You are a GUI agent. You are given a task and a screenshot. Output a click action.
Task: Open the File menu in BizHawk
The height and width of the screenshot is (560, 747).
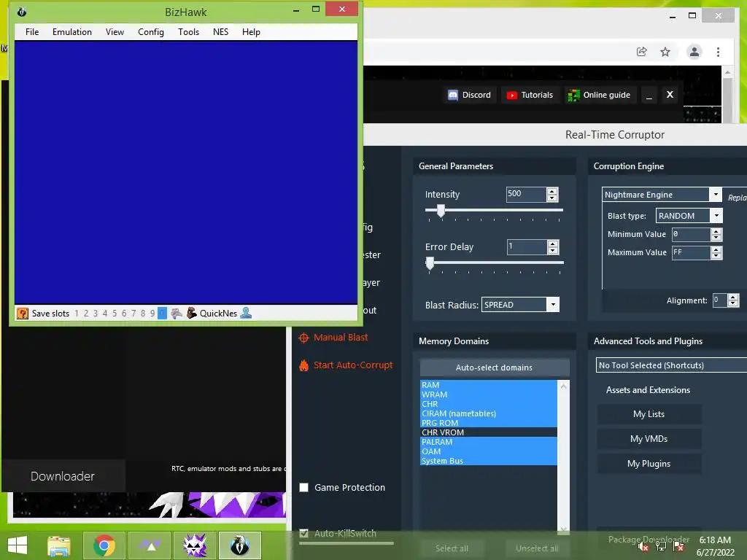click(32, 32)
